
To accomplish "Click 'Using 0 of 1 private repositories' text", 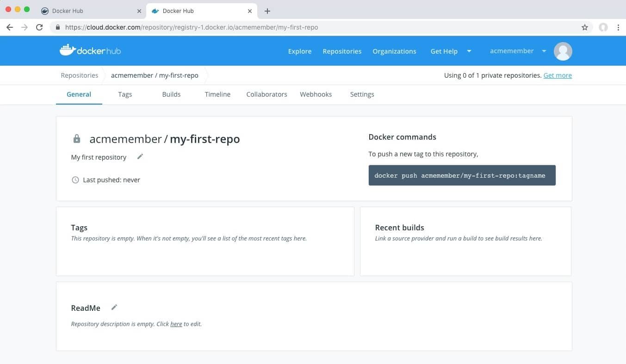I will (493, 75).
